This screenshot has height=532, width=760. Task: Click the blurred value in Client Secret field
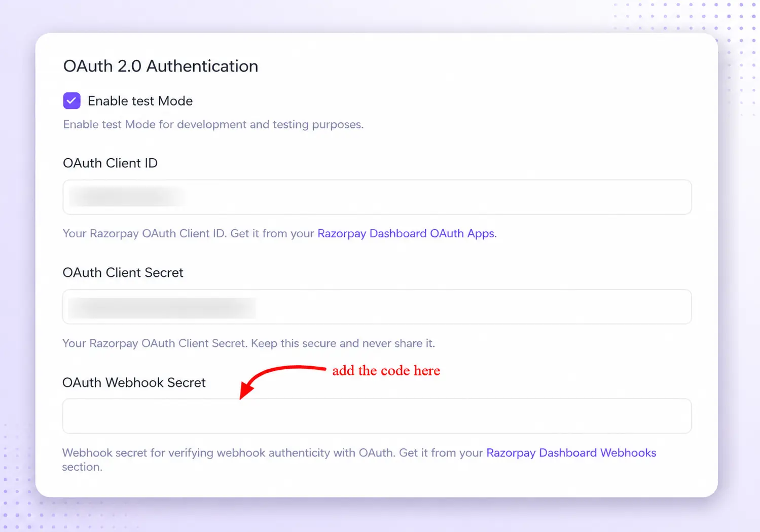point(162,307)
